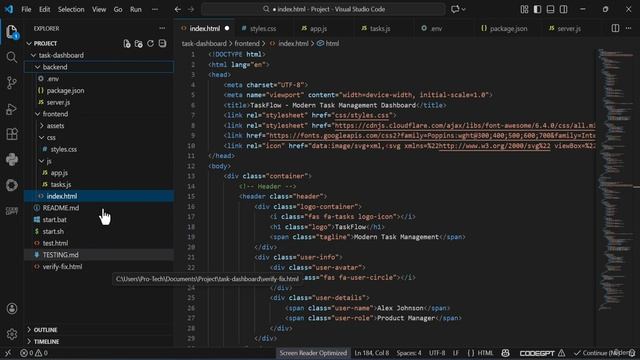Open test.html in the file tree
Screen dimensions: 640x360
click(55, 243)
